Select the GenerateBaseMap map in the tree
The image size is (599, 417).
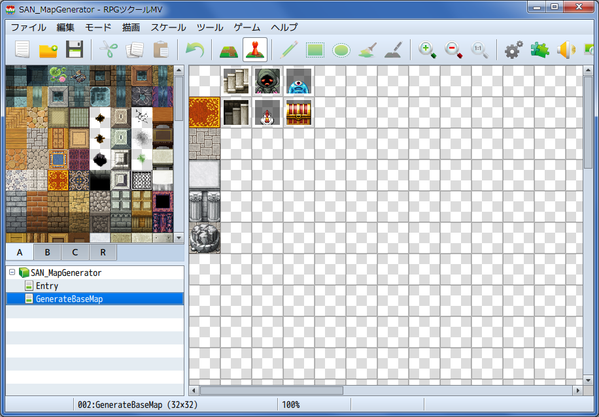pos(95,299)
